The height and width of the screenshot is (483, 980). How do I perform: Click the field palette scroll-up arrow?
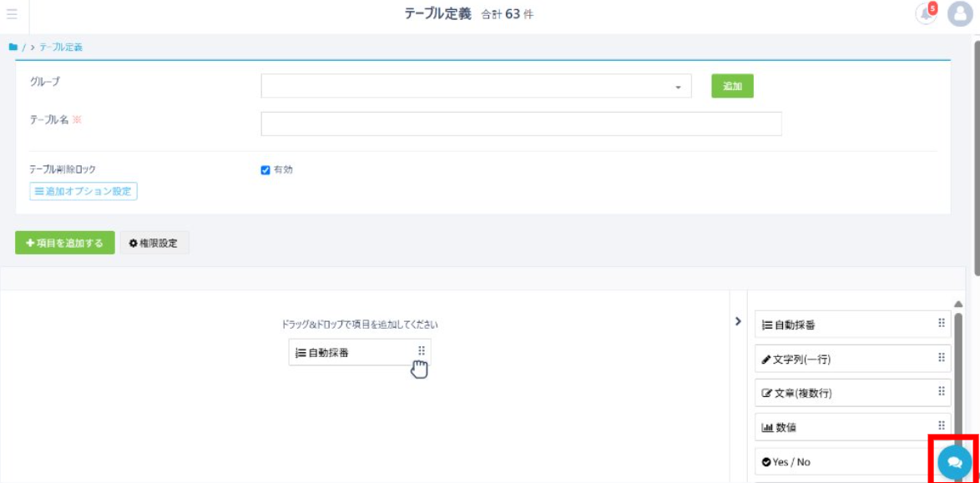coord(958,304)
